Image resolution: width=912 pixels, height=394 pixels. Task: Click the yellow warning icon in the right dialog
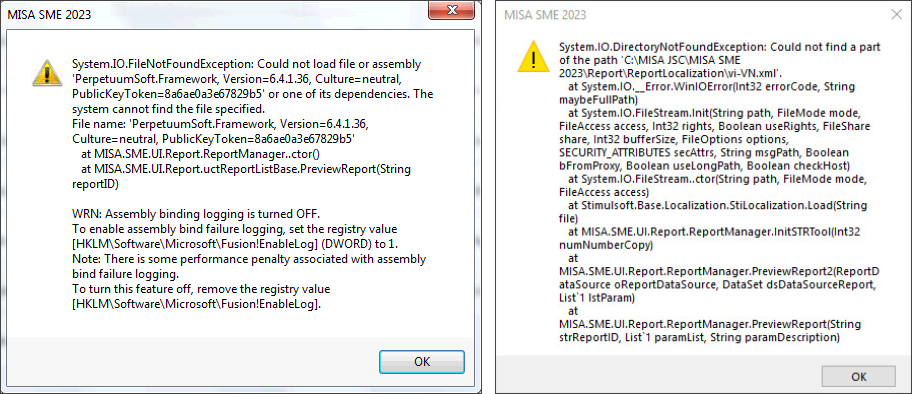coord(534,57)
